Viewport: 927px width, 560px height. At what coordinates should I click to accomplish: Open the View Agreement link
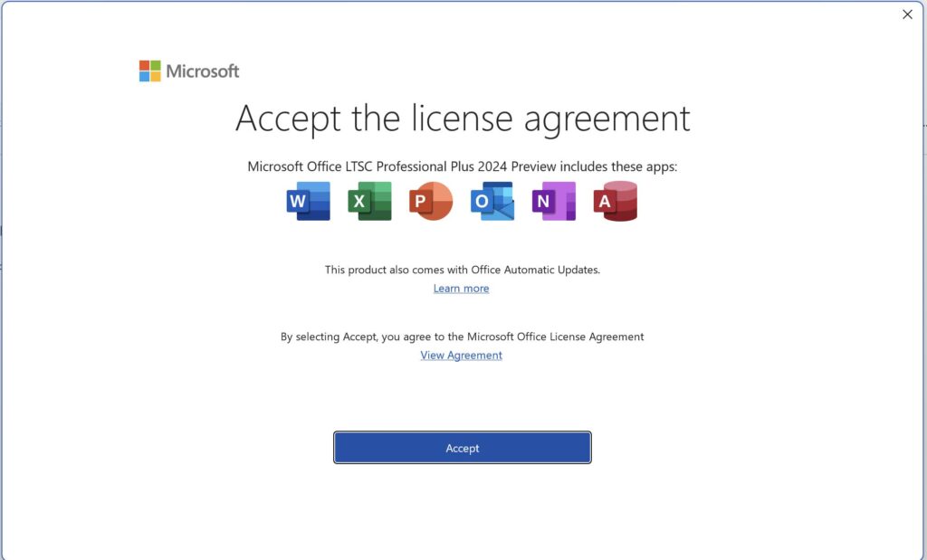coord(461,356)
